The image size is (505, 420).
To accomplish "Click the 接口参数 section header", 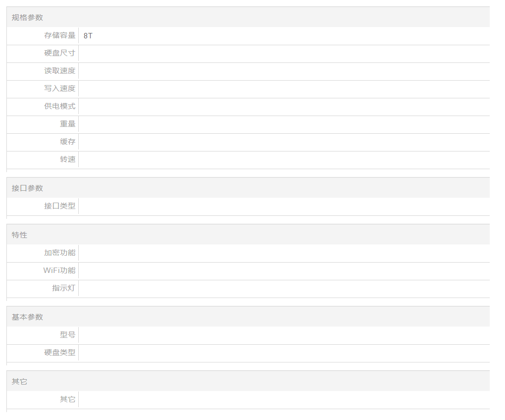I will [28, 188].
